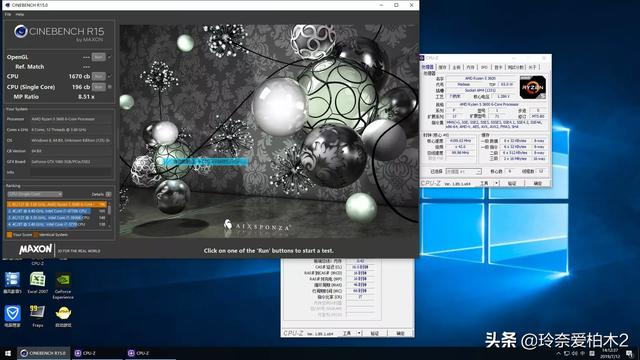Open the File menu in Cinebench
The height and width of the screenshot is (360, 640).
tap(8, 14)
